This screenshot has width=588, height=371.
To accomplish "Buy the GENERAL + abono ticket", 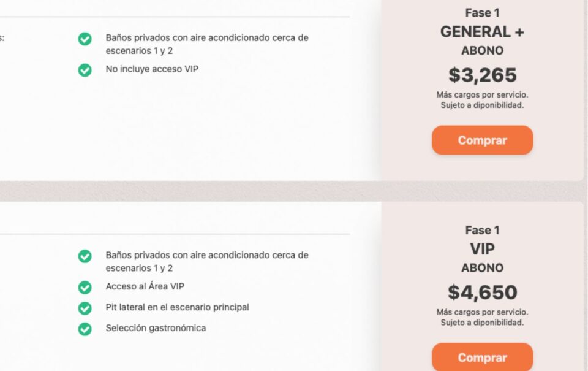I will (x=482, y=140).
